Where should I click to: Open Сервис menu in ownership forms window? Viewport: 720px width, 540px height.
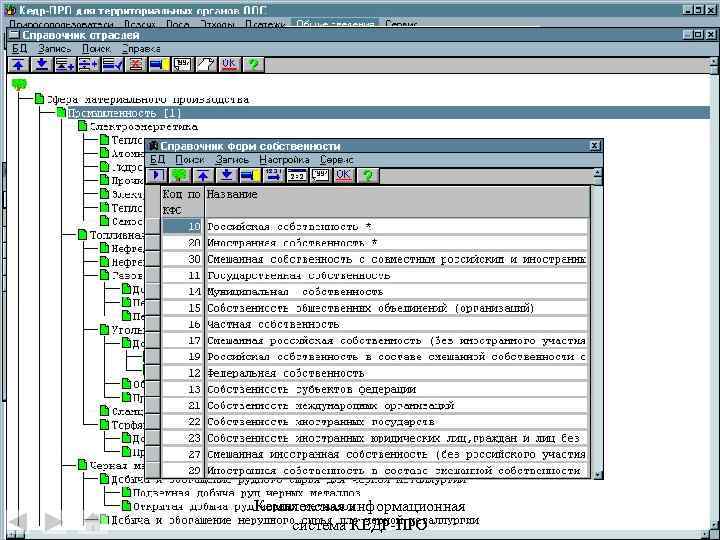pos(337,160)
